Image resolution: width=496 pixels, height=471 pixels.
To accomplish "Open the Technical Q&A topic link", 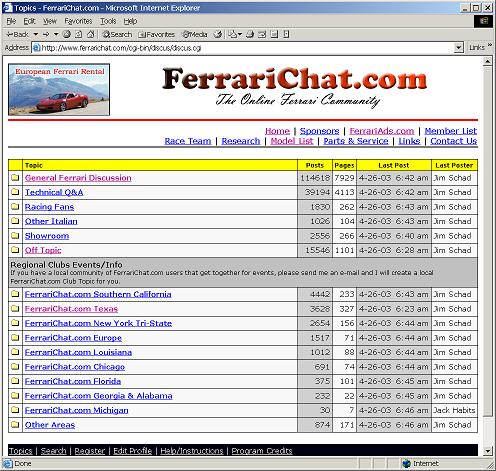I will 54,192.
